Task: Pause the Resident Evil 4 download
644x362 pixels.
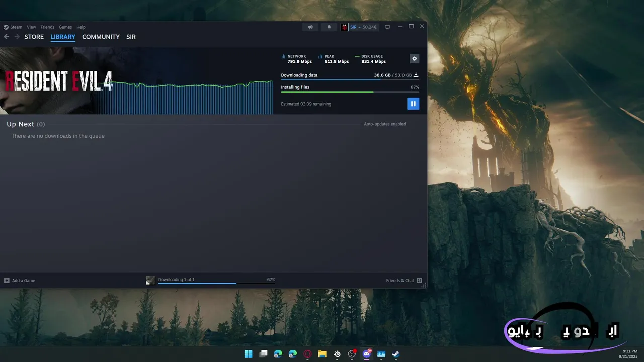Action: click(x=413, y=104)
